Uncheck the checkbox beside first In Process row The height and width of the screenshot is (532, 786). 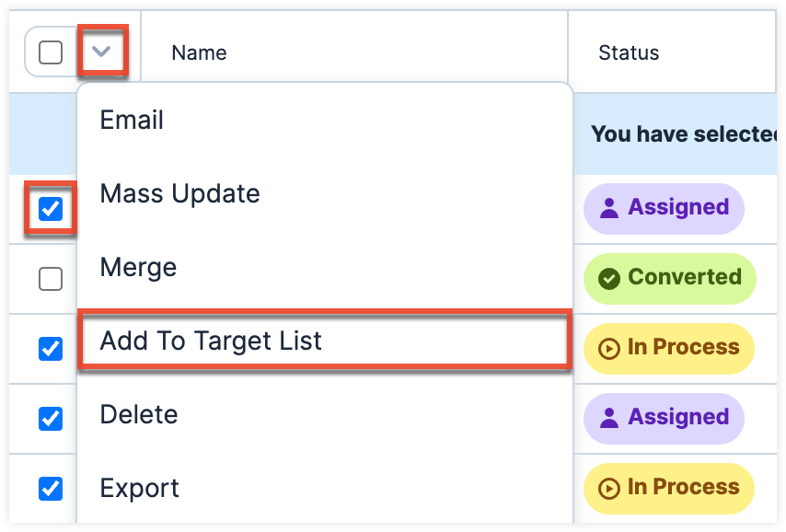tap(51, 349)
